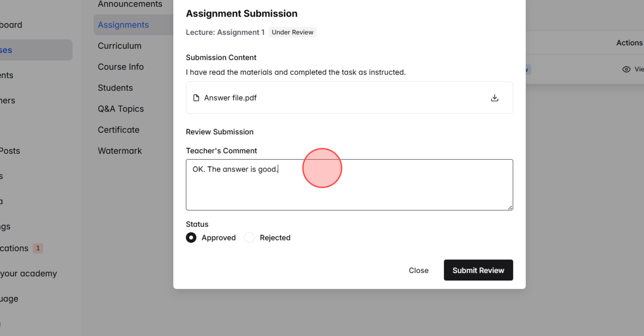The image size is (644, 336).
Task: Click the Submit Review button
Action: click(478, 270)
